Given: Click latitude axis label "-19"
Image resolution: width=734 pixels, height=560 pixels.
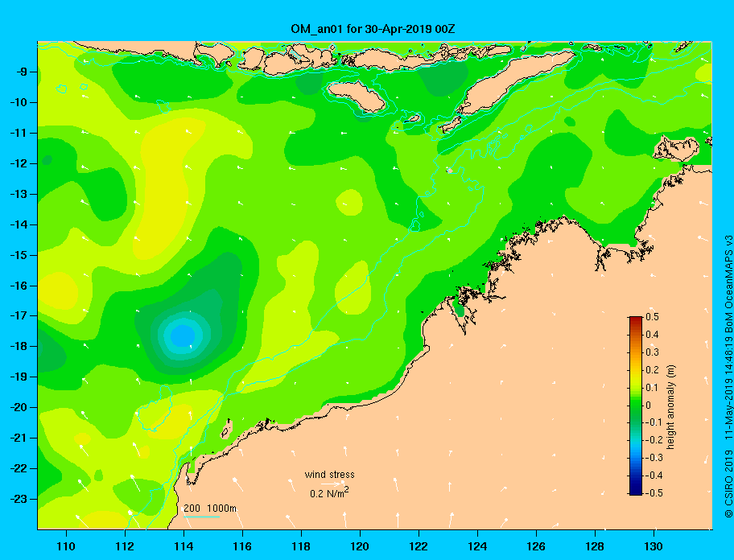Looking at the screenshot, I should [x=19, y=377].
